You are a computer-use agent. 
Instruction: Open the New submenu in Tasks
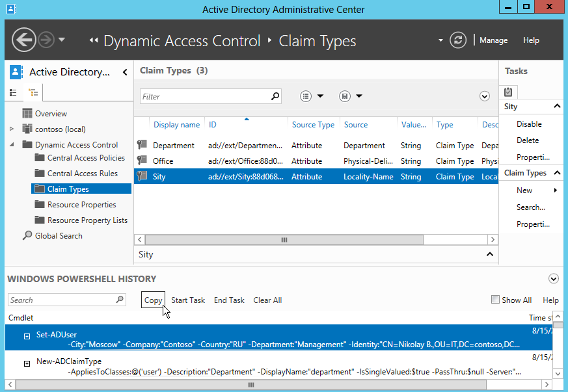click(524, 190)
